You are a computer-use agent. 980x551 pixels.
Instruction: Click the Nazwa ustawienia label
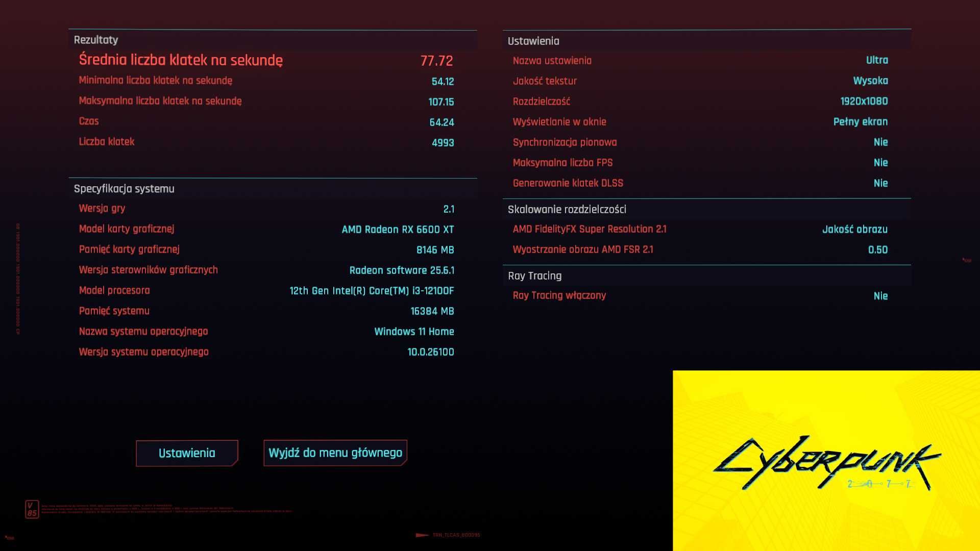point(552,61)
